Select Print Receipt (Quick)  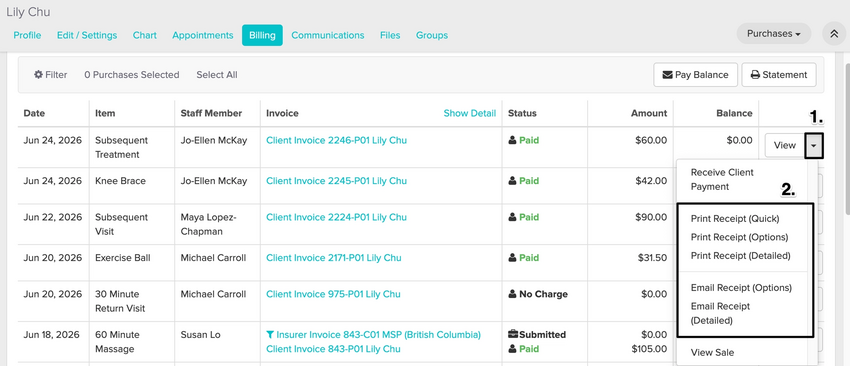click(x=735, y=219)
